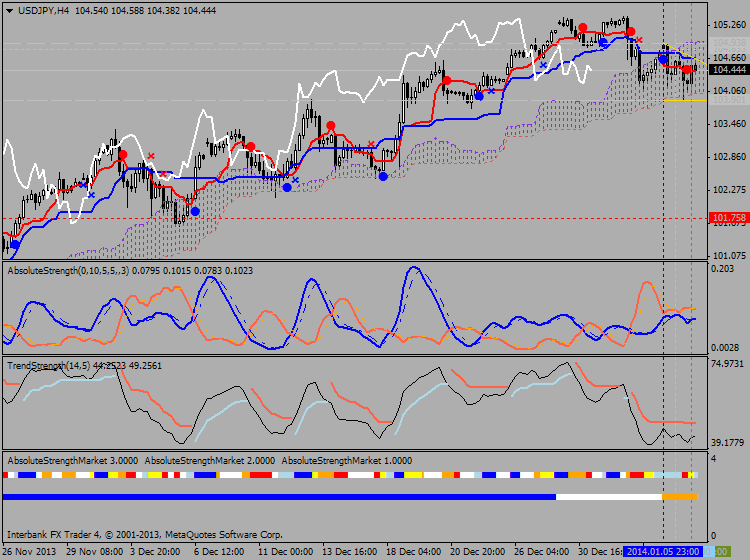Image resolution: width=750 pixels, height=560 pixels.
Task: Select the highlighted 2014.01.05 23:00 date marker
Action: pos(663,551)
